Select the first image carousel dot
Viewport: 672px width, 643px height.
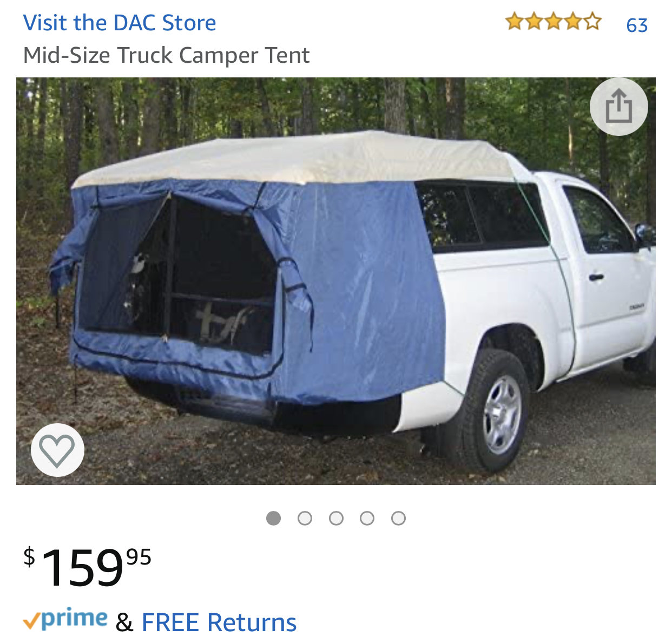tap(274, 519)
